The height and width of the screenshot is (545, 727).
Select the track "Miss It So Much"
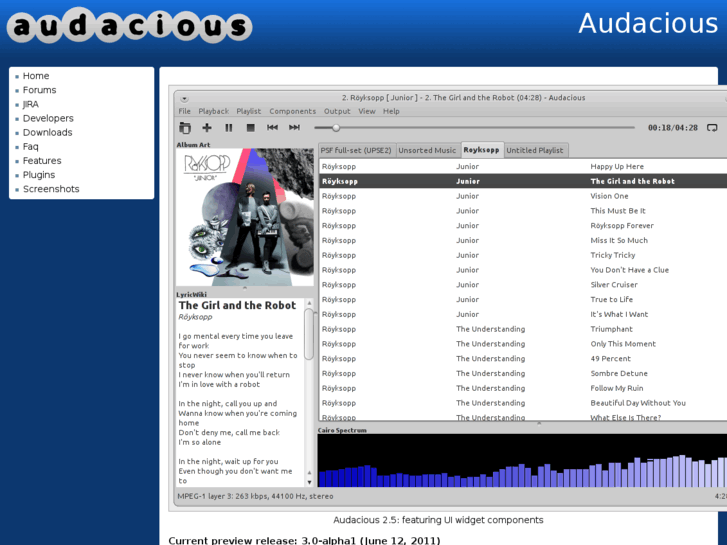[523, 241]
